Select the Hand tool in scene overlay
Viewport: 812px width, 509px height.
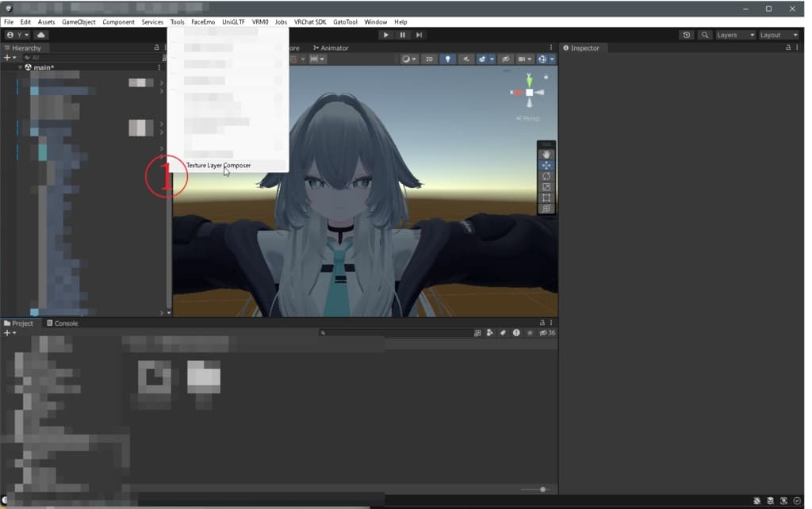(x=546, y=155)
